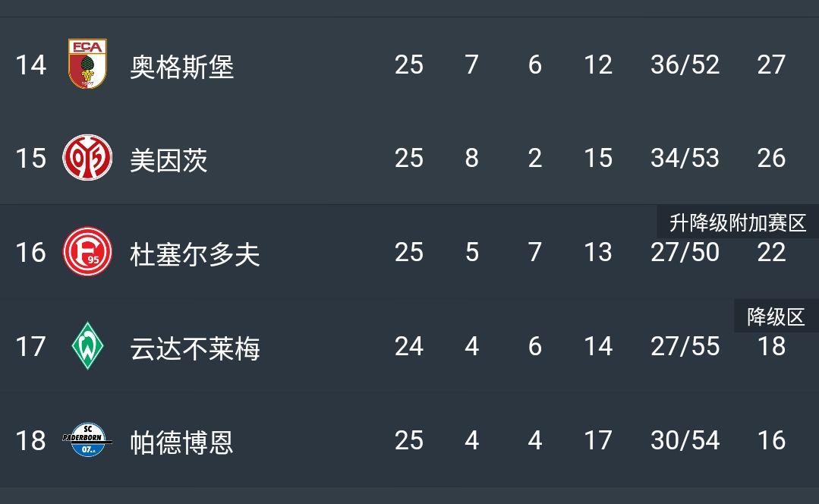This screenshot has height=504, width=819.
Task: Select the team name 云达不莱梅
Action: [196, 349]
